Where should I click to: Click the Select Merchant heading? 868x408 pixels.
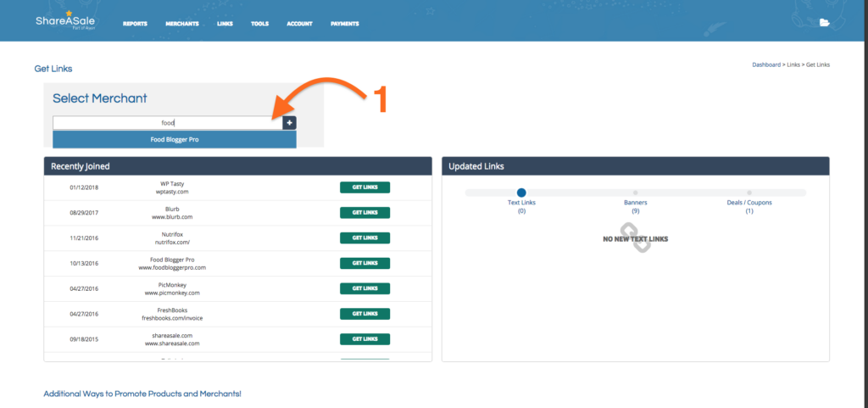click(x=100, y=98)
